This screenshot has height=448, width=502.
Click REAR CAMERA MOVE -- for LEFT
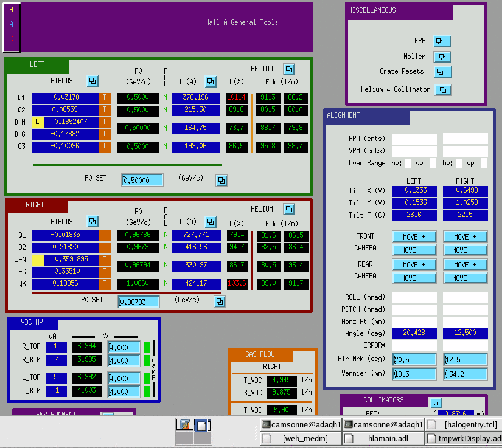(414, 278)
